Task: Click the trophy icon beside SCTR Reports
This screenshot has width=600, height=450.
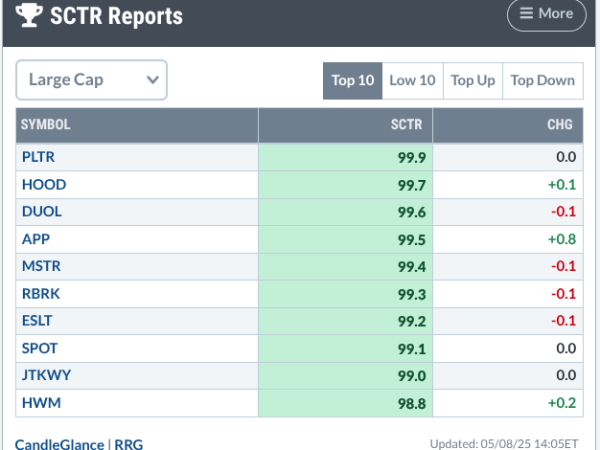Action: click(29, 15)
